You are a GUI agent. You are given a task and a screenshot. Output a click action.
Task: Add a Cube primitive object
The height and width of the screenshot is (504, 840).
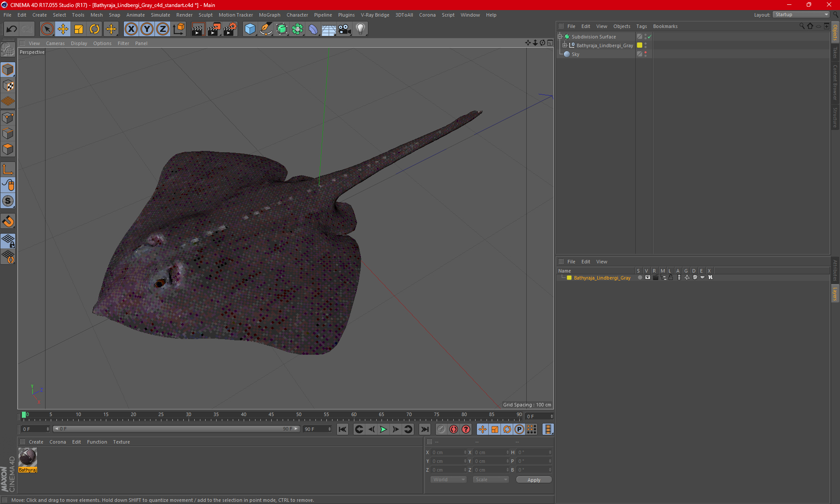click(250, 29)
